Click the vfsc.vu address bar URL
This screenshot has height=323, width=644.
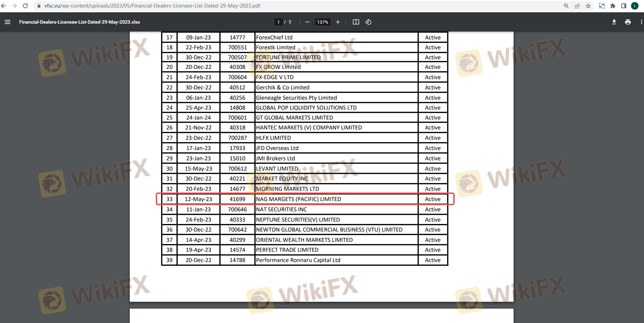click(x=152, y=6)
